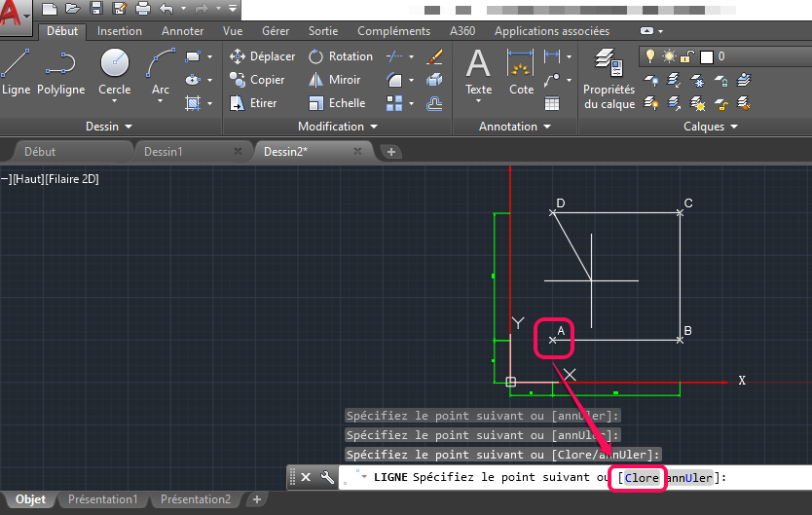The image size is (812, 515).
Task: Click the Unlock layer icon
Action: pos(720,103)
